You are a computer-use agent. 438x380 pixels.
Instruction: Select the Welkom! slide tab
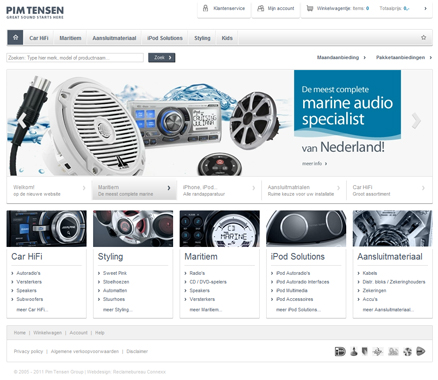click(49, 190)
